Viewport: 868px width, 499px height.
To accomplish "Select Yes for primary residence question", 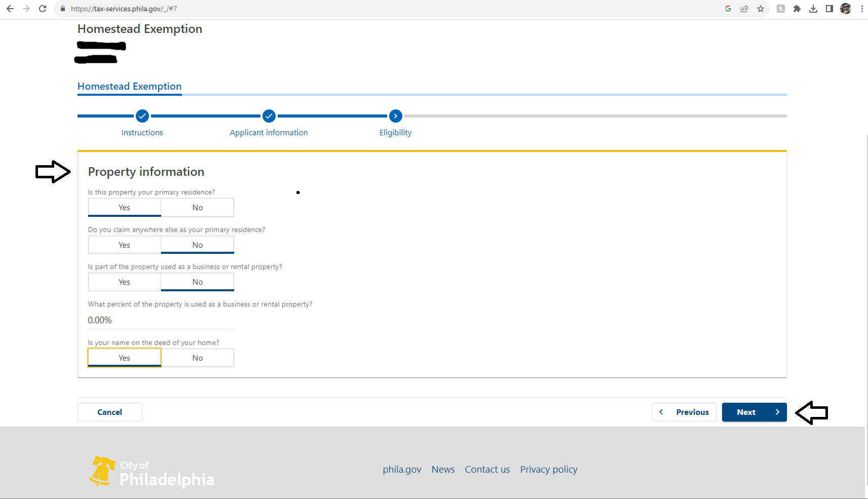I will [x=125, y=208].
